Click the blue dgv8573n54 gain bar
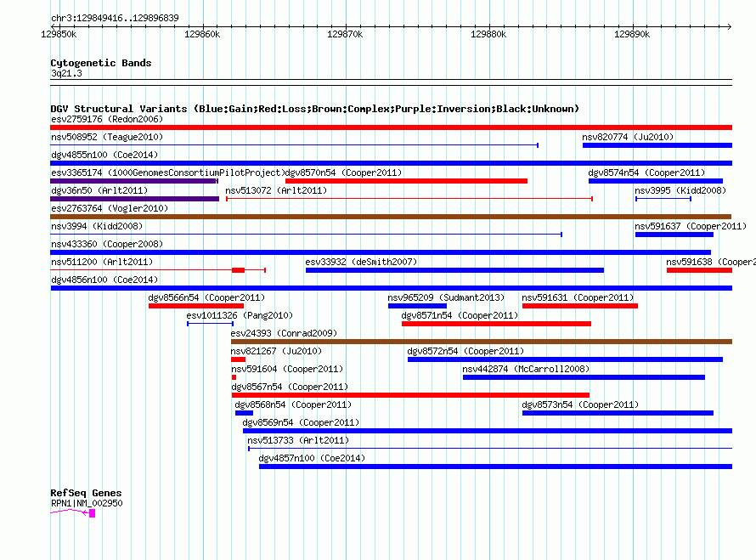Image resolution: width=756 pixels, height=560 pixels. [x=618, y=413]
